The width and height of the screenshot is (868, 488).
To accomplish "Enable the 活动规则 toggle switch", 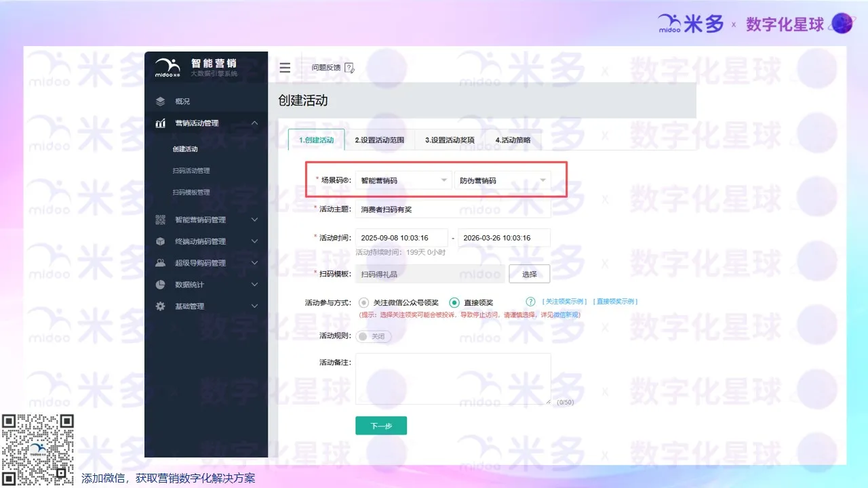I will pos(373,336).
